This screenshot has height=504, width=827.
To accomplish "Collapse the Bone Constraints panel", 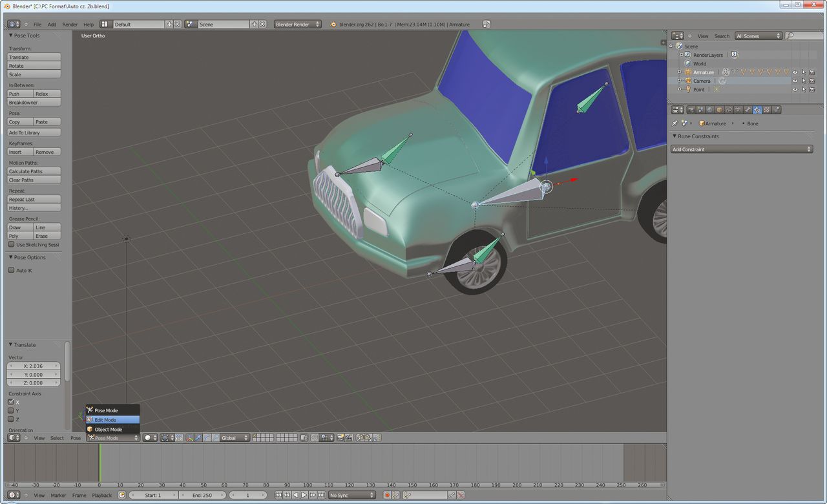I will tap(675, 136).
